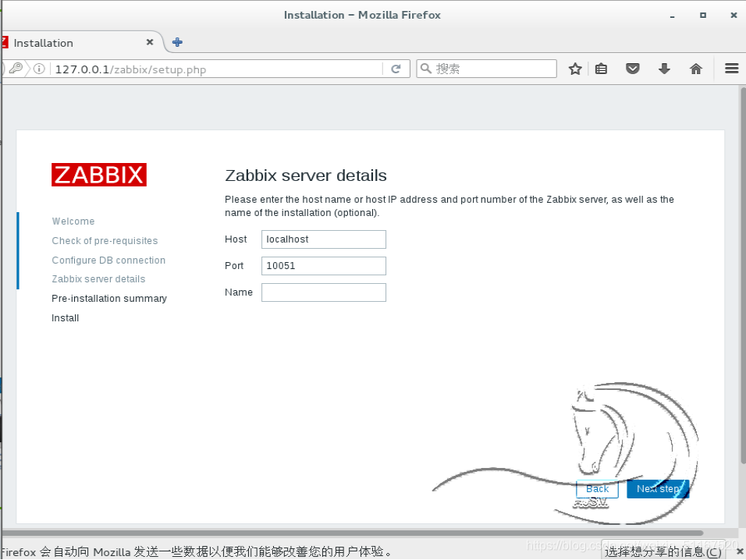
Task: Go to Home page icon
Action: (x=695, y=69)
